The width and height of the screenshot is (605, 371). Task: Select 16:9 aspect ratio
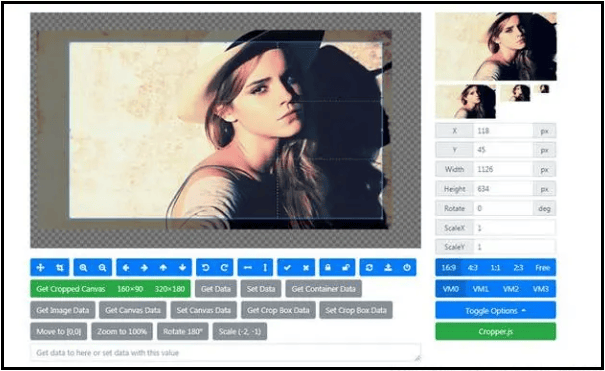[x=448, y=268]
